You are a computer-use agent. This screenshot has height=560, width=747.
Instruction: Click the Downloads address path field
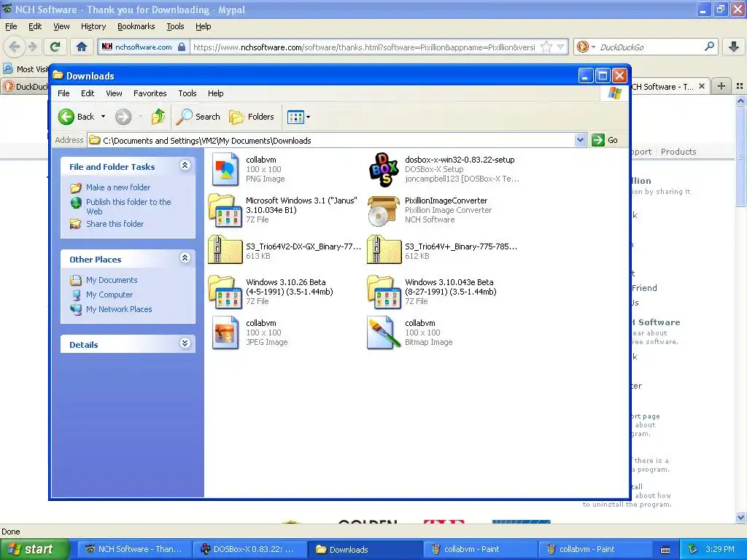pos(337,140)
